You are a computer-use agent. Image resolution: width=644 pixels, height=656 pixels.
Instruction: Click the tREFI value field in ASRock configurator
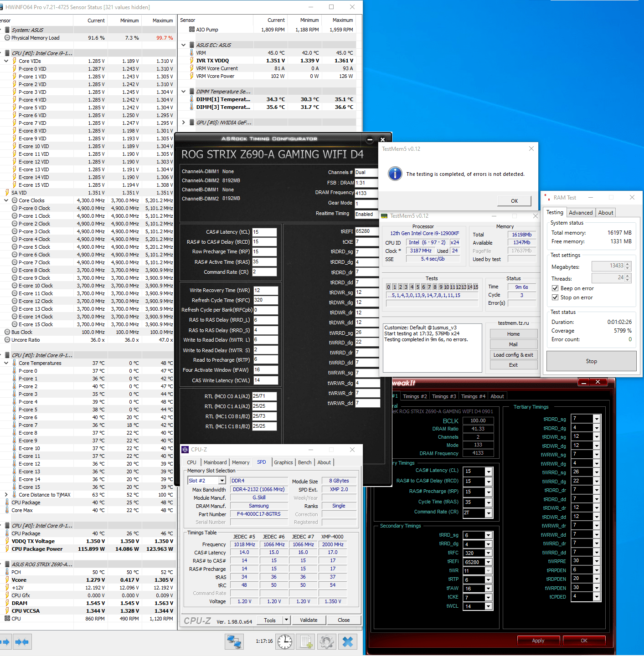(x=367, y=231)
